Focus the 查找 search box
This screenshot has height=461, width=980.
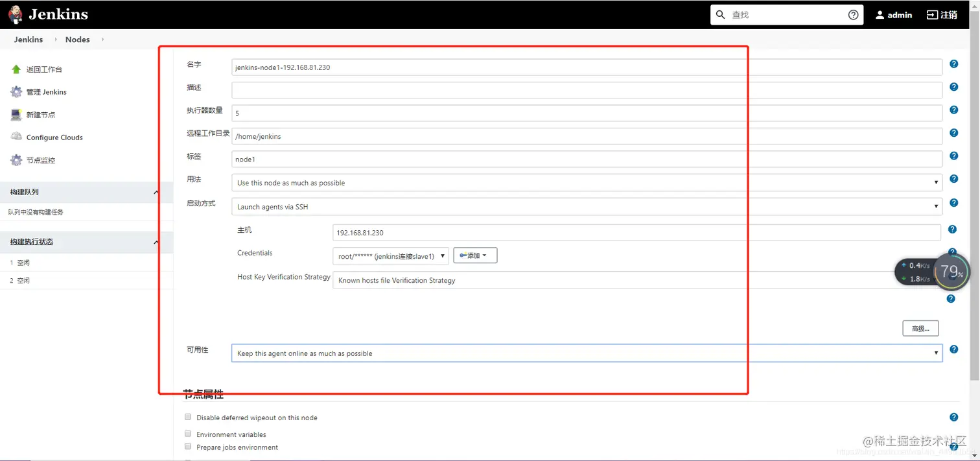(787, 15)
